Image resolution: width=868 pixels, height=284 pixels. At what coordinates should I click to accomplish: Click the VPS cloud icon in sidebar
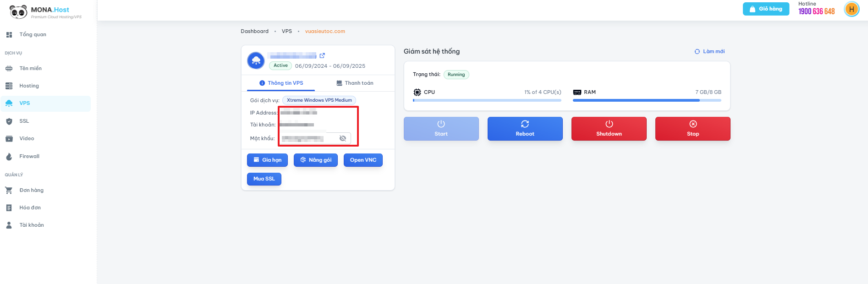[x=9, y=104]
